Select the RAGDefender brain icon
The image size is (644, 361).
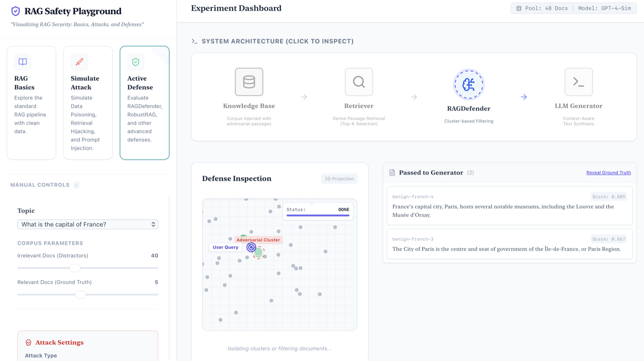[x=469, y=84]
